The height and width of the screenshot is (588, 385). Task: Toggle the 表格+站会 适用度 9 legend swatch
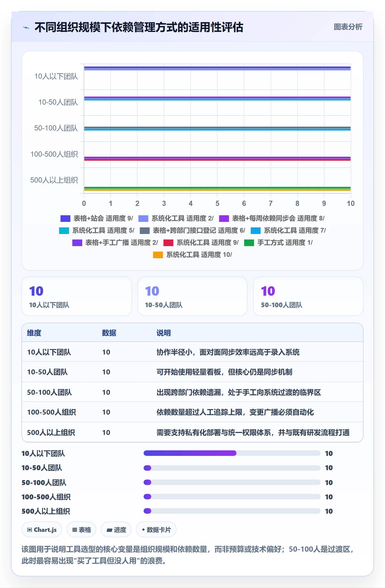[65, 219]
